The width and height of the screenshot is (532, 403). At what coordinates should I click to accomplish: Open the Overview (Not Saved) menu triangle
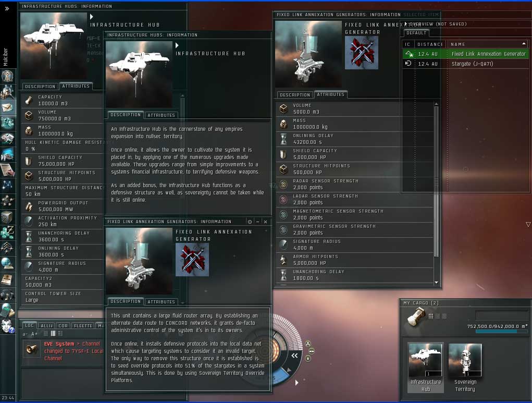405,24
